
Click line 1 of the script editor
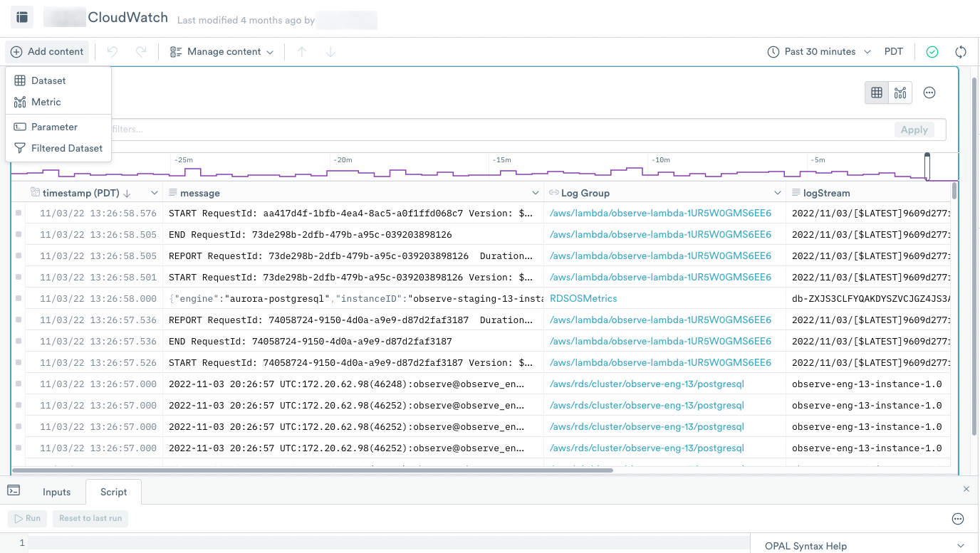(x=388, y=544)
